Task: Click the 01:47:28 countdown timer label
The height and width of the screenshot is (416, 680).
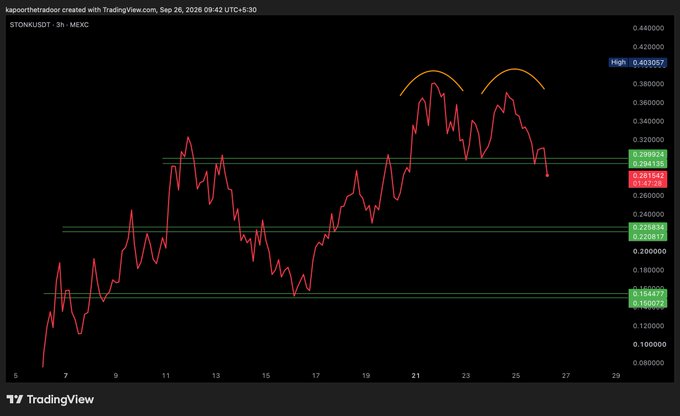Action: pos(648,183)
